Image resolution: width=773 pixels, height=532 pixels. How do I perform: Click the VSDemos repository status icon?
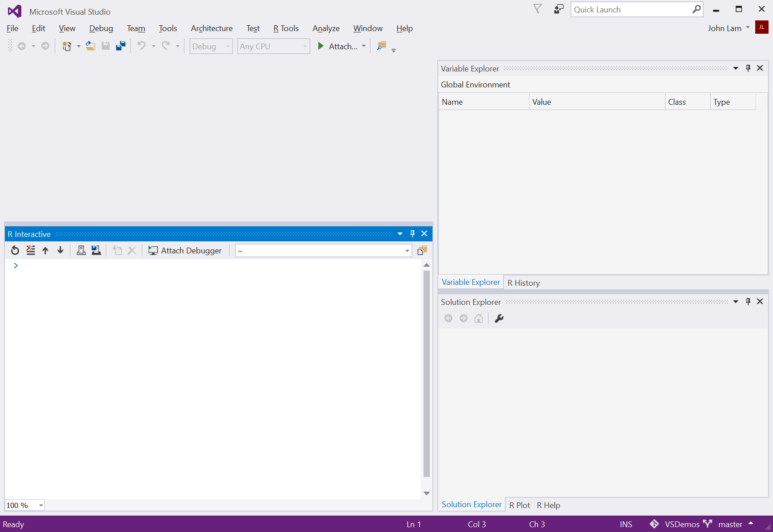tap(654, 524)
